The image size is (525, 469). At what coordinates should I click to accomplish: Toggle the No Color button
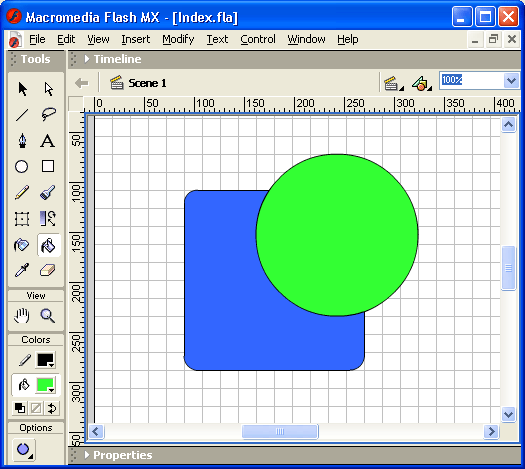pos(36,408)
